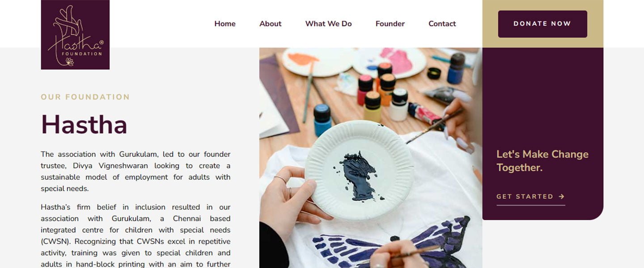Click the lotus flower in the logo
This screenshot has height=268, width=644.
(x=69, y=62)
